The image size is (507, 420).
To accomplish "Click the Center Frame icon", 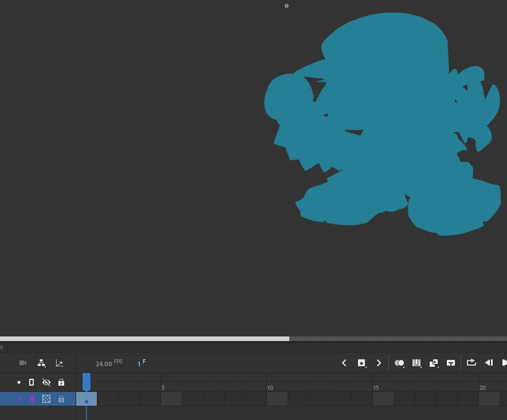I will (451, 363).
